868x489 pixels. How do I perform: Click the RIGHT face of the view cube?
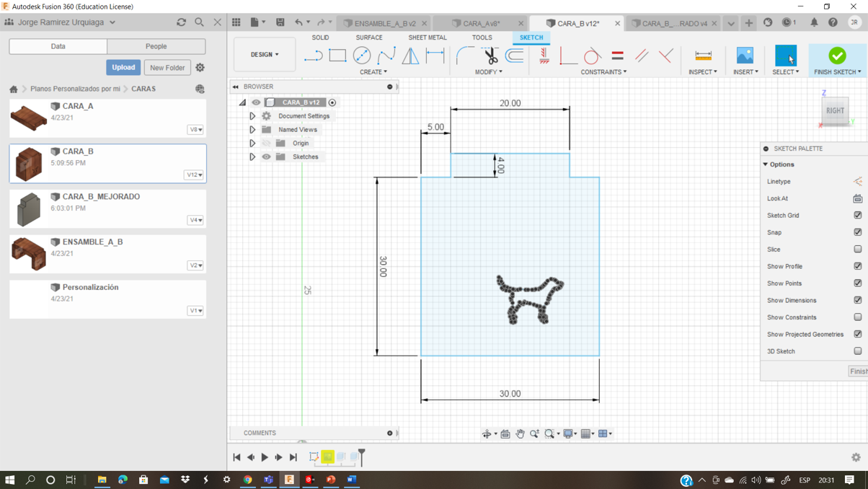point(835,110)
